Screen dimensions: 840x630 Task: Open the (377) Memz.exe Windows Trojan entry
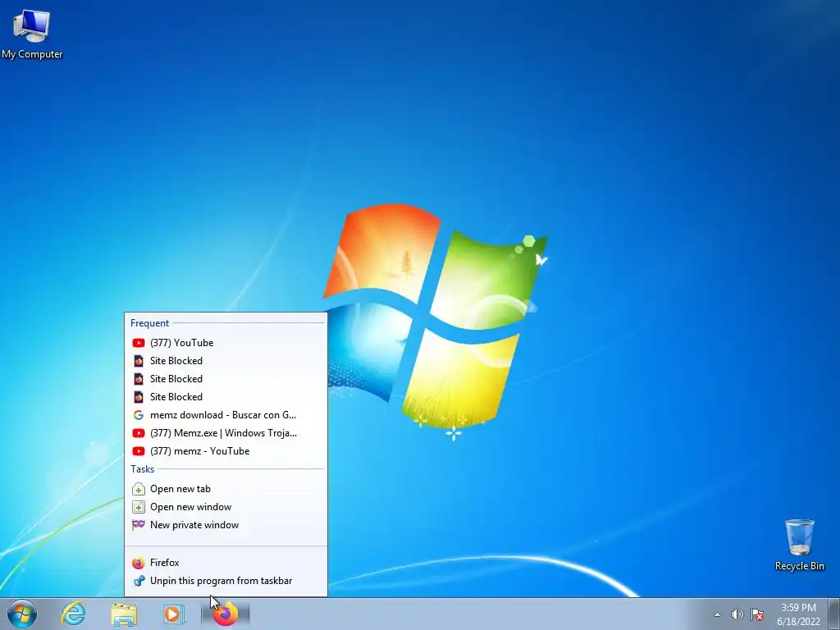(226, 433)
